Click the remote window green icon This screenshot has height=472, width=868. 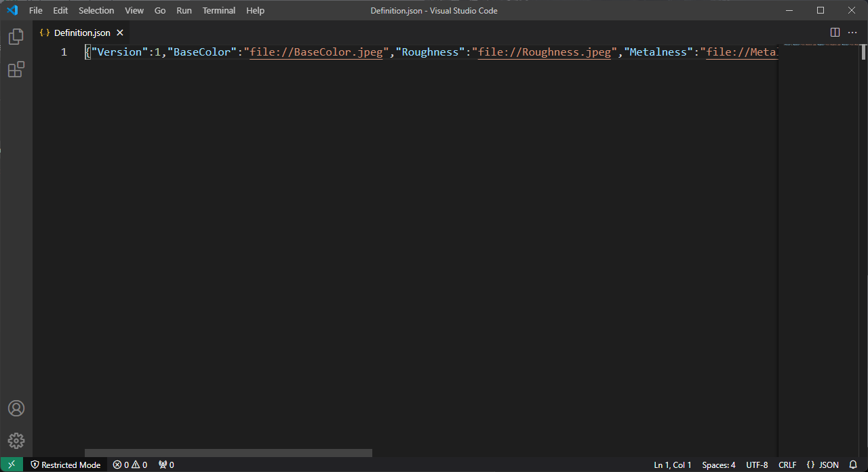[12, 465]
